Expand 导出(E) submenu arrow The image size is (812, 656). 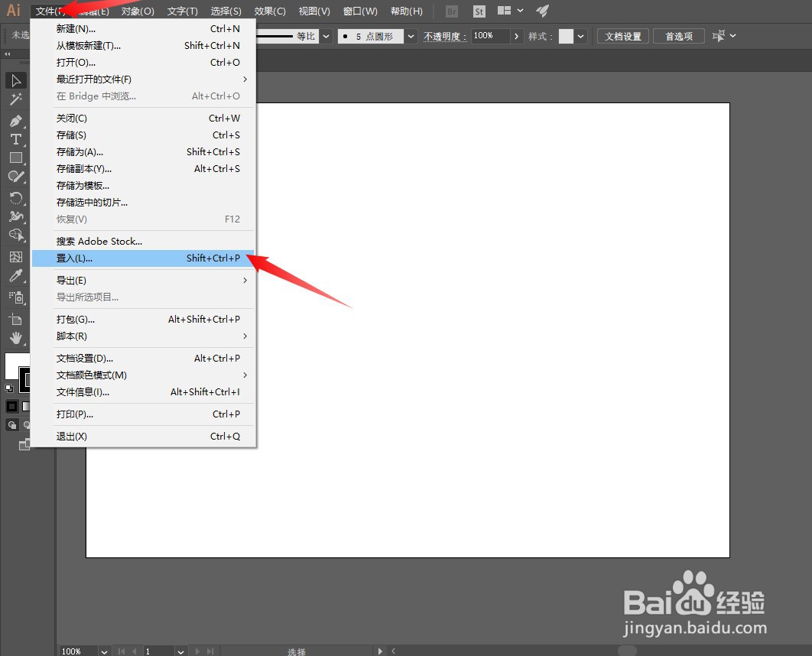tap(245, 280)
